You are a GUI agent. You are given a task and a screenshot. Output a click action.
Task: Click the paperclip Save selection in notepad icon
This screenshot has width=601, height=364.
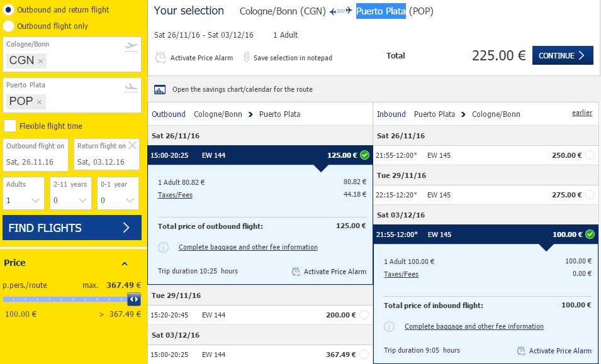click(247, 58)
